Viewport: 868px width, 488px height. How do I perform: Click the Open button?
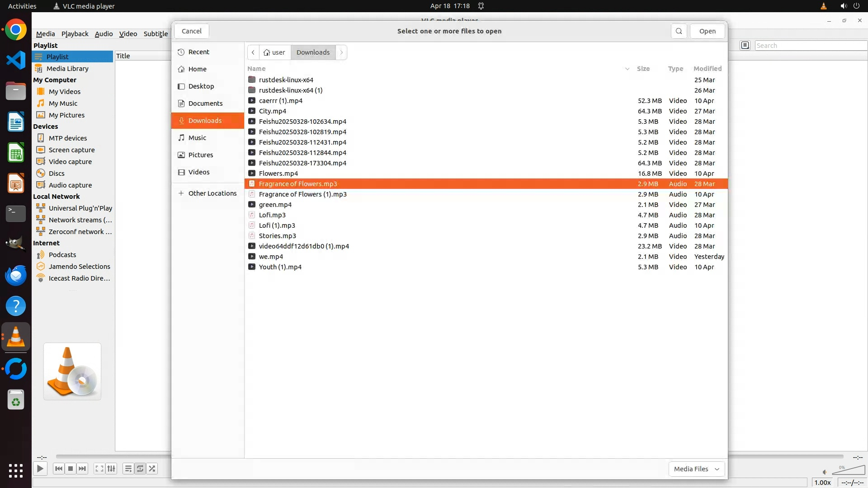pyautogui.click(x=707, y=31)
